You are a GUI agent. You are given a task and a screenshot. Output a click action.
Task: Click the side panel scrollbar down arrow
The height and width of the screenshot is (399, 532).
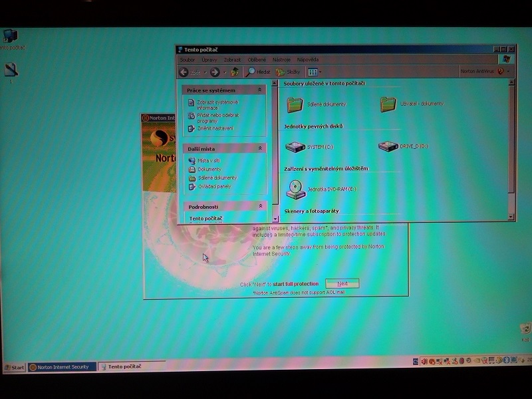tap(275, 219)
